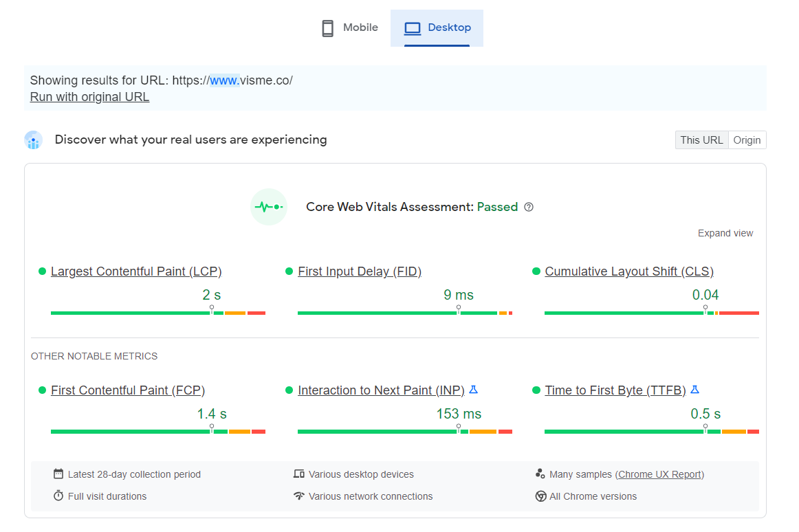Screen dimensions: 799x532
Task: Click the experimental flask icon beside TTFB
Action: (695, 389)
